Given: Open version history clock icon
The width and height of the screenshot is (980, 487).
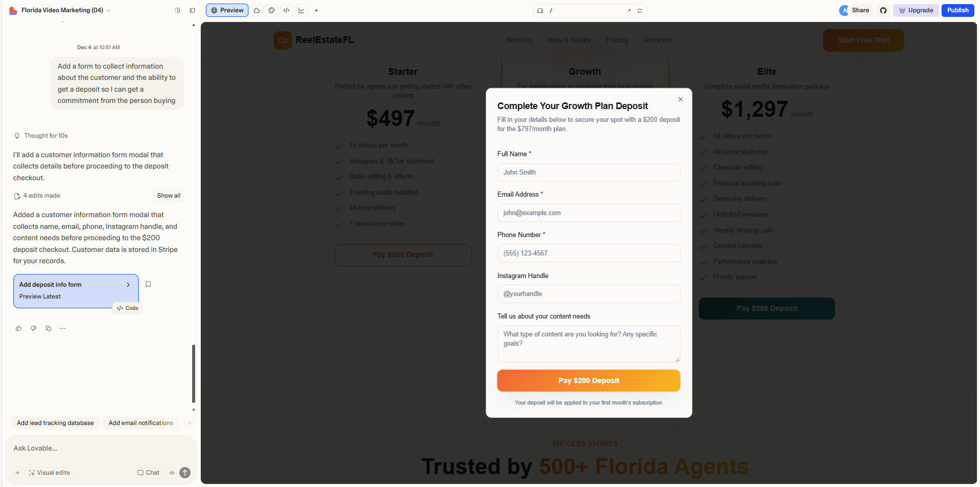Looking at the screenshot, I should [177, 10].
